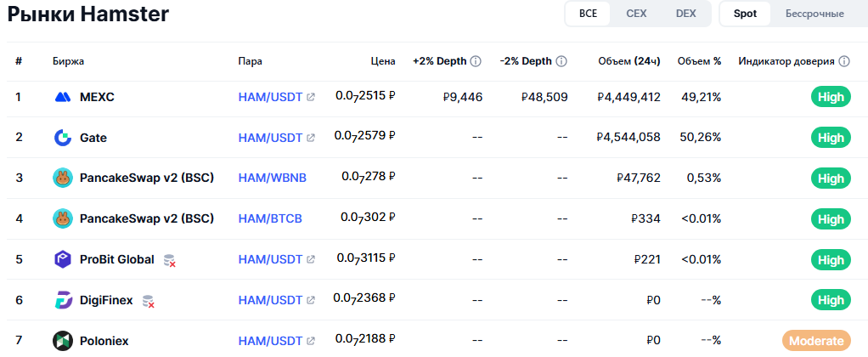Open the DigiFinex exchange name
The width and height of the screenshot is (868, 357).
(x=106, y=300)
